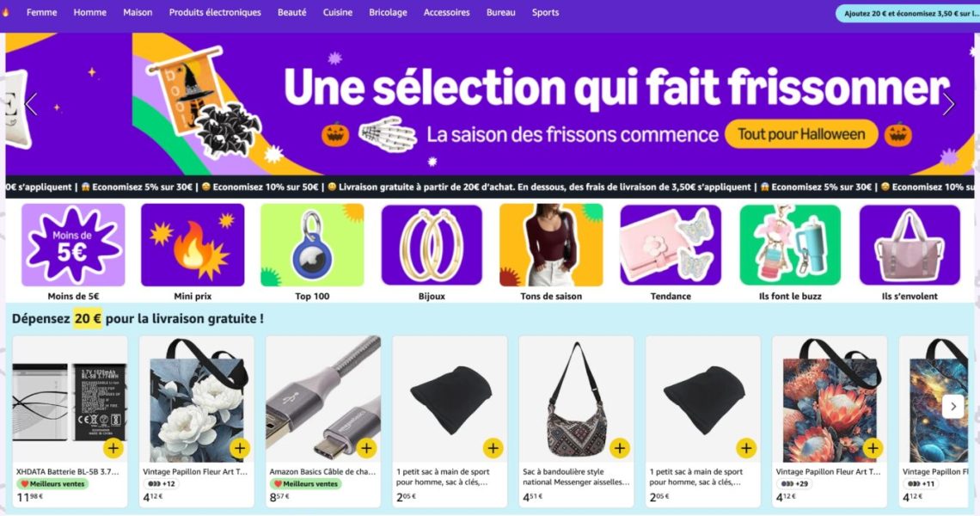
Task: Open the Bijoux hoop earrings category
Action: [x=432, y=244]
